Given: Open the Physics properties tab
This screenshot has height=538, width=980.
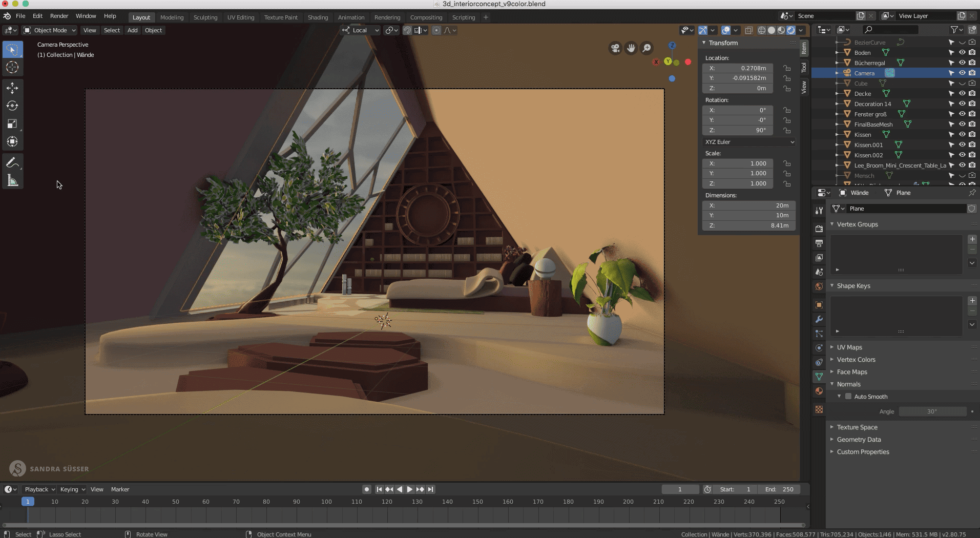Looking at the screenshot, I should (x=819, y=348).
